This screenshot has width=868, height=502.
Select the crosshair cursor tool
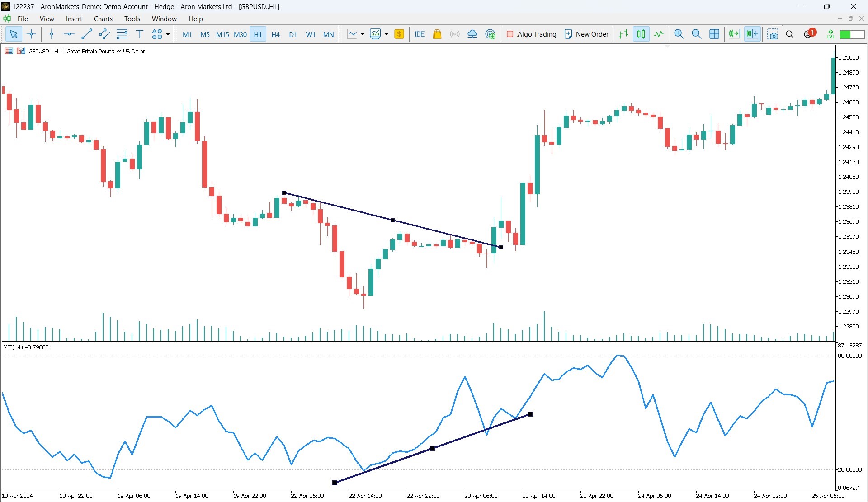[31, 34]
